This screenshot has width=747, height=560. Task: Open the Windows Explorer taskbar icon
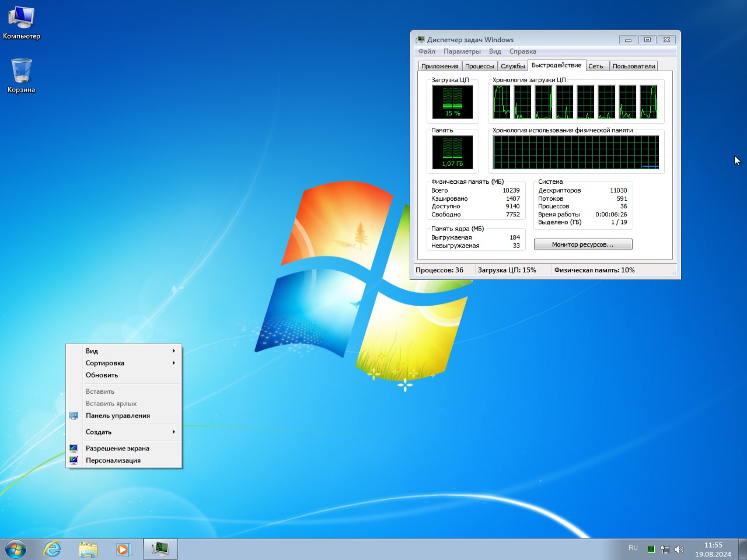coord(88,549)
